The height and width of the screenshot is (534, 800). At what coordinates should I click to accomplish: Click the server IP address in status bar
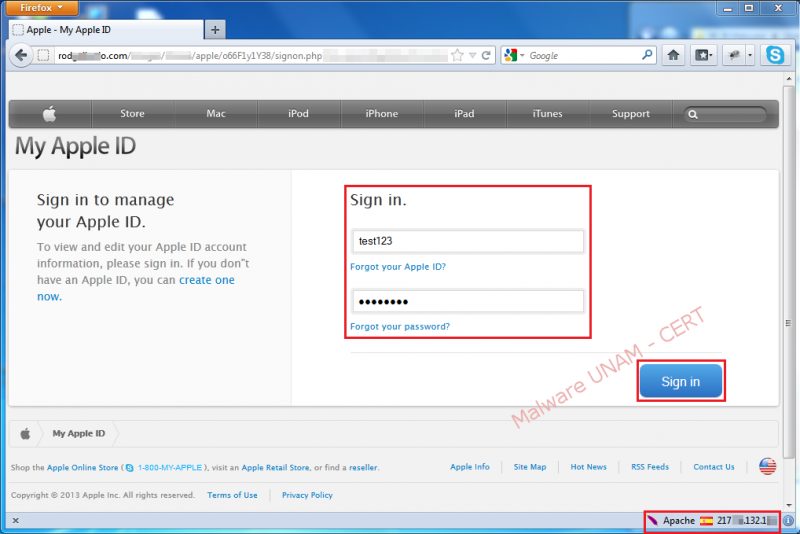(746, 521)
